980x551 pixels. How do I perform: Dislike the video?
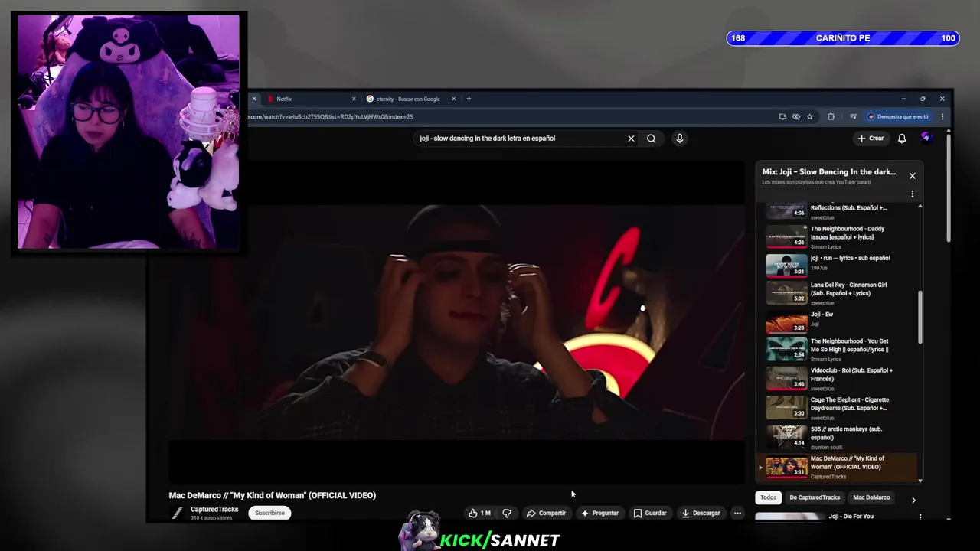pos(506,513)
